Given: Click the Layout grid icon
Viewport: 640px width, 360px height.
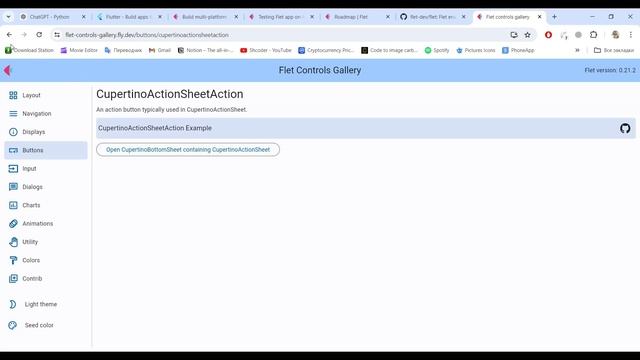Looking at the screenshot, I should click(13, 95).
